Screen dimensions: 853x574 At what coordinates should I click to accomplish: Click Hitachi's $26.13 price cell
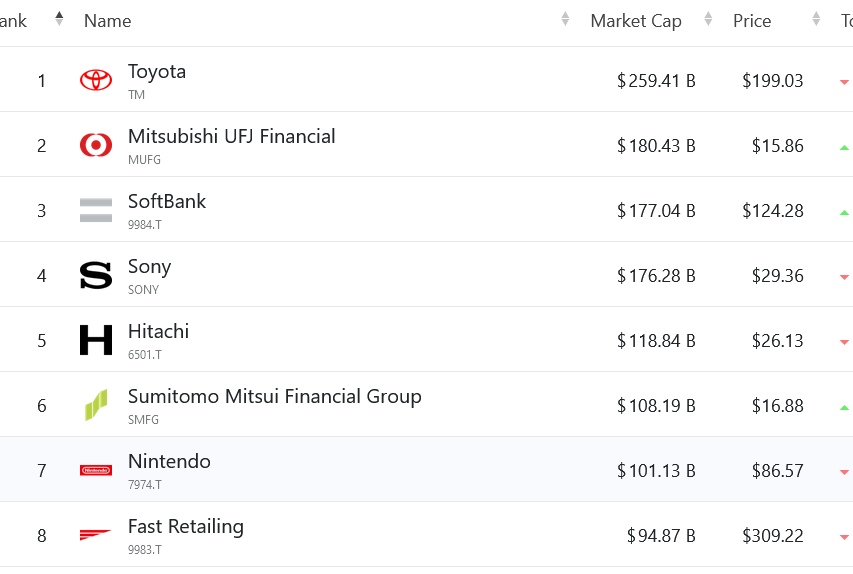pyautogui.click(x=777, y=341)
